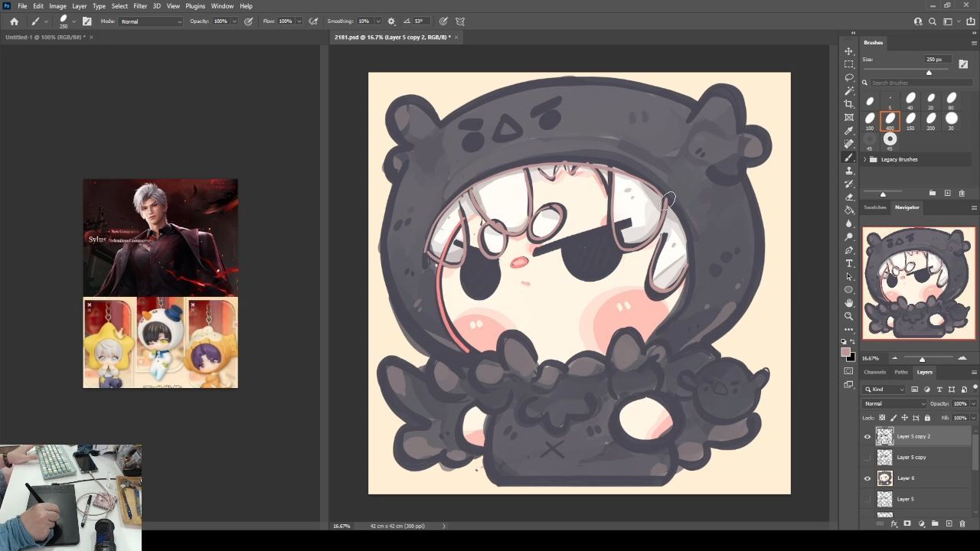Select the Lasso tool

849,77
